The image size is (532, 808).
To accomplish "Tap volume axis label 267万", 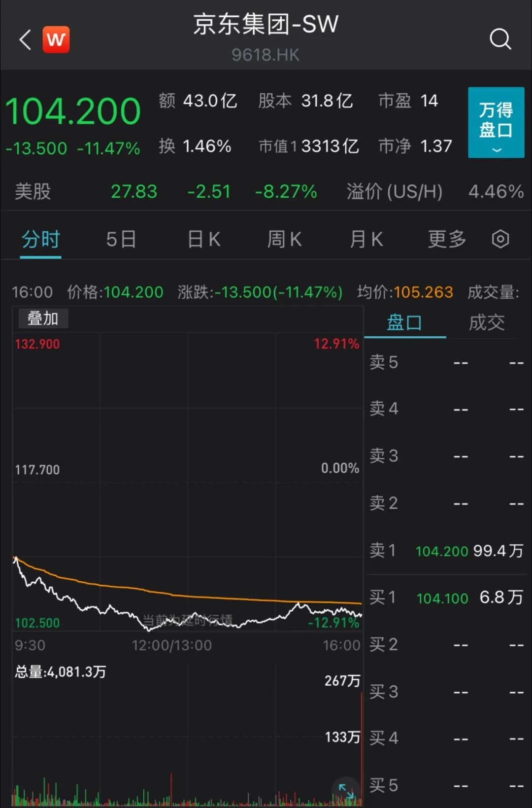I will coord(342,681).
